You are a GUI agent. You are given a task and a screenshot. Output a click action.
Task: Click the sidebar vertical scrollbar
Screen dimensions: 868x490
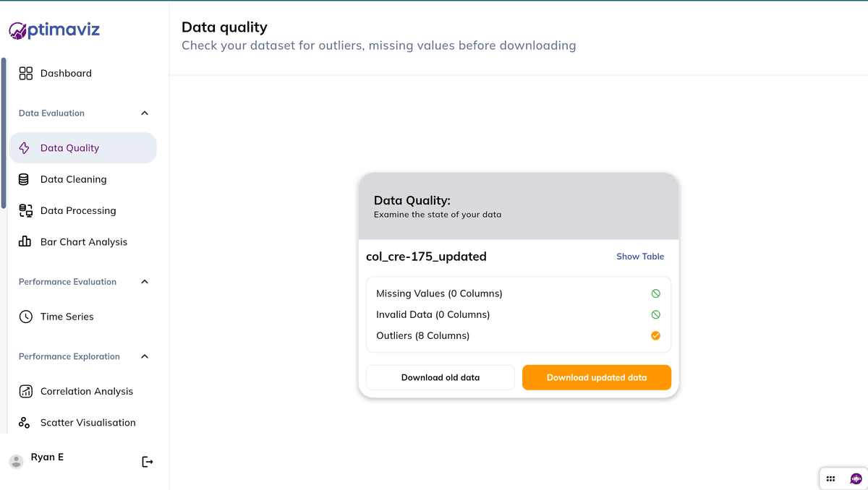pos(4,134)
